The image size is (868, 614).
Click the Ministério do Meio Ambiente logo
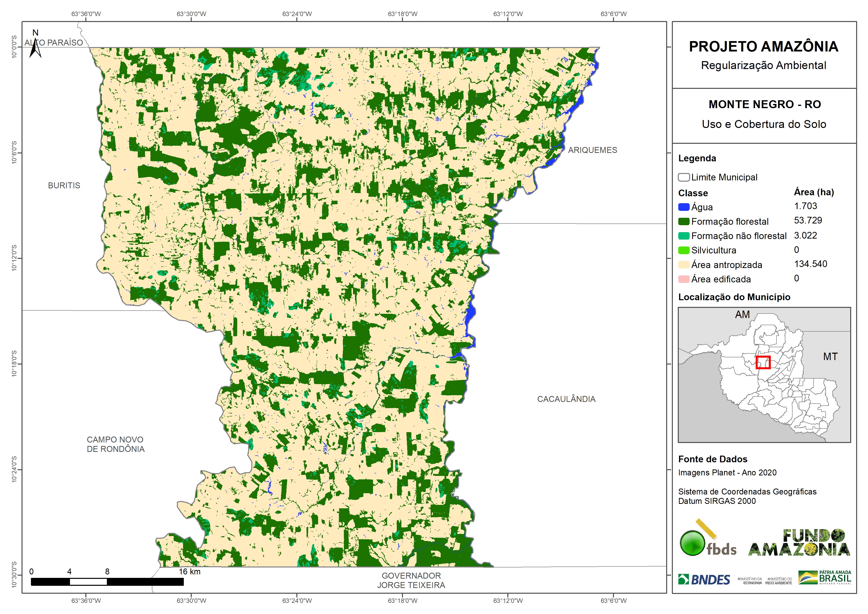click(778, 581)
